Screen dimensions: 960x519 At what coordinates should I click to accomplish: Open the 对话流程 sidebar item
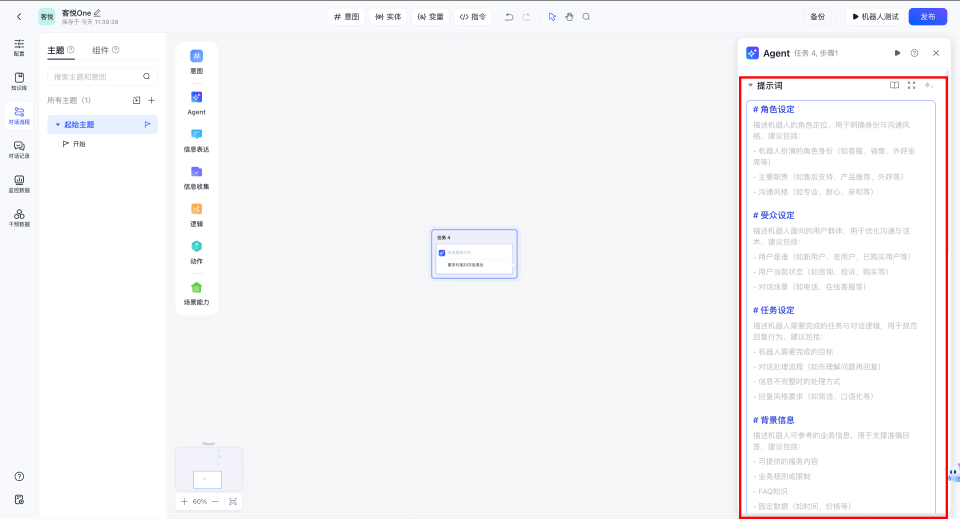pyautogui.click(x=19, y=115)
